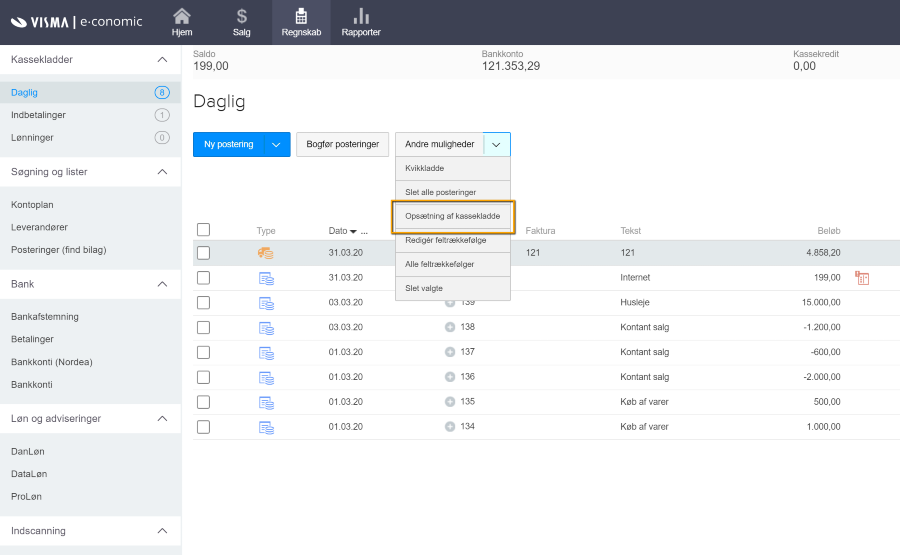Click the type icon in the Husleje row
The height and width of the screenshot is (556, 900).
pyautogui.click(x=266, y=303)
